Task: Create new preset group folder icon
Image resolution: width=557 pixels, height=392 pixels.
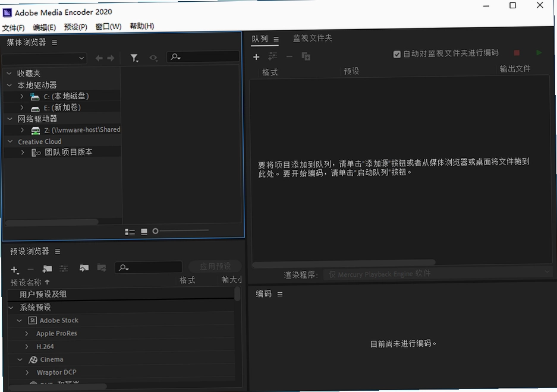Action: pos(47,269)
